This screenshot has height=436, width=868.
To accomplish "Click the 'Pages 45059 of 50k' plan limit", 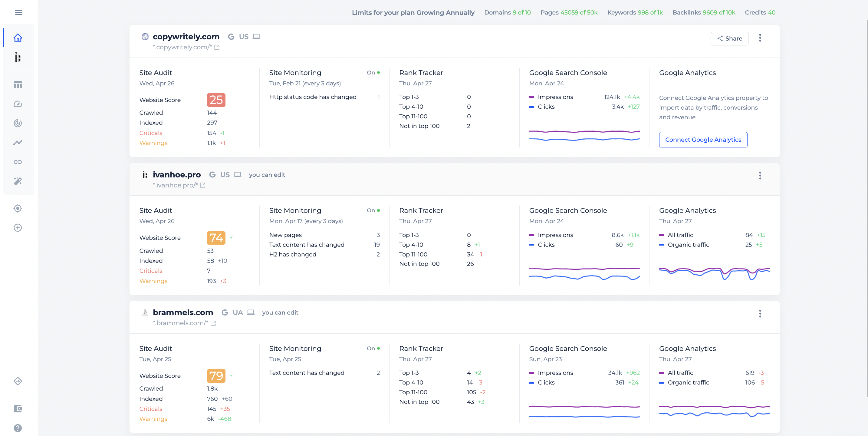I will pyautogui.click(x=569, y=12).
